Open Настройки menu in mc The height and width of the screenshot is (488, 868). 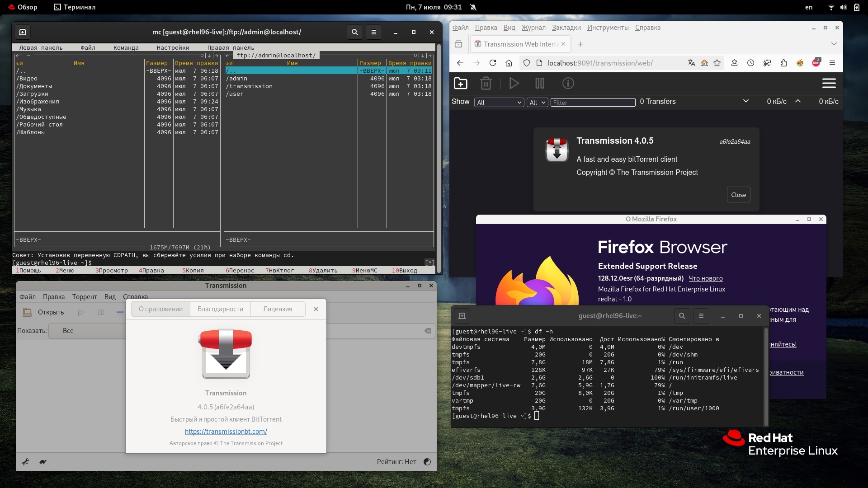click(x=173, y=47)
